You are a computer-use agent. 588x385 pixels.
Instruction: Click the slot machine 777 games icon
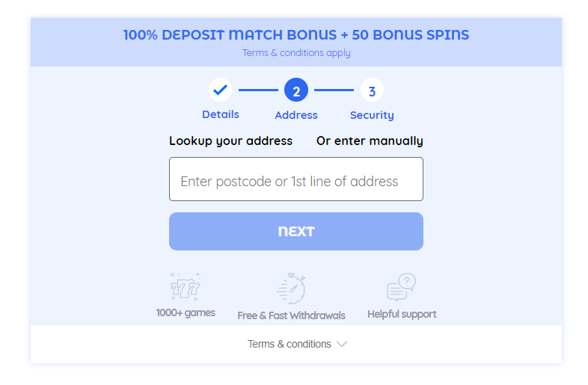tap(186, 287)
